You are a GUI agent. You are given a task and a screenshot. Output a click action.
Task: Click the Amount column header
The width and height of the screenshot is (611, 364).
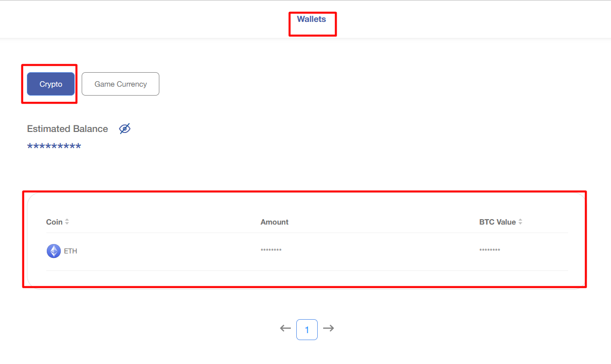click(x=274, y=222)
